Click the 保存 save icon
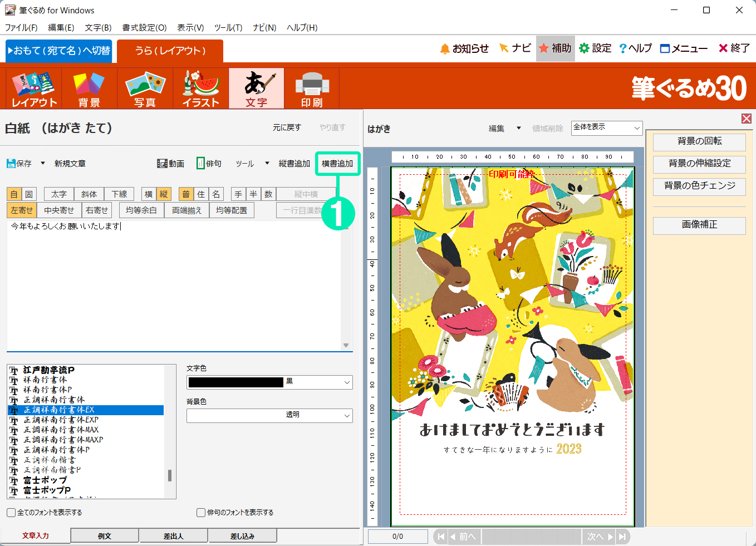This screenshot has height=546, width=756. point(12,164)
